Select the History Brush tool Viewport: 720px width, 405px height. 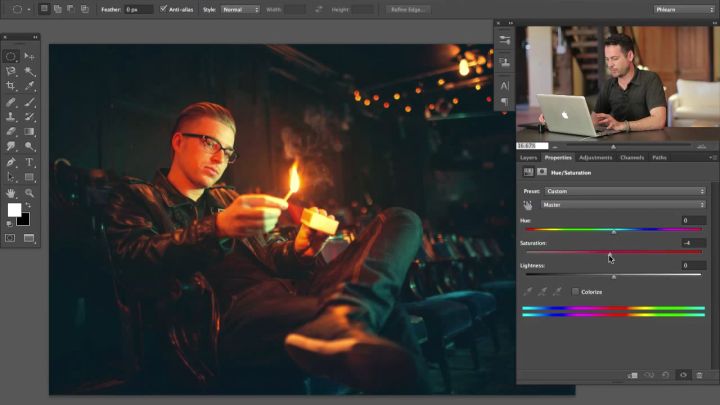(x=29, y=117)
